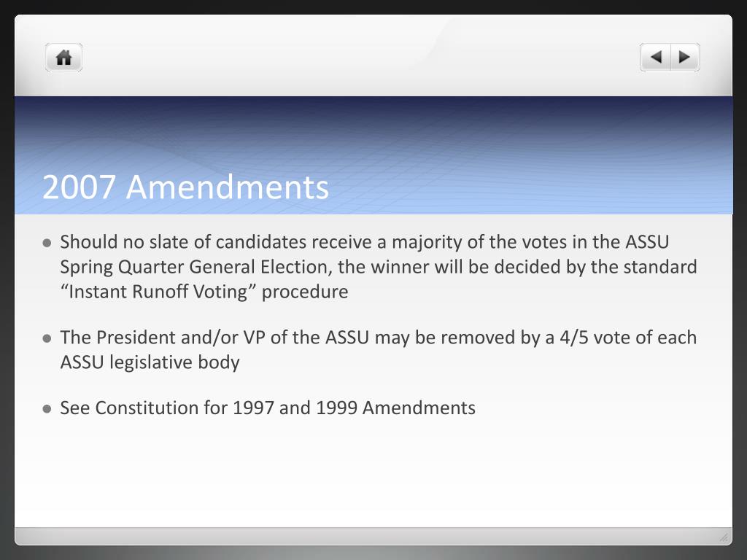Click the '2007 Amendments' slide title
Viewport: 747px width, 560px height.
[185, 187]
